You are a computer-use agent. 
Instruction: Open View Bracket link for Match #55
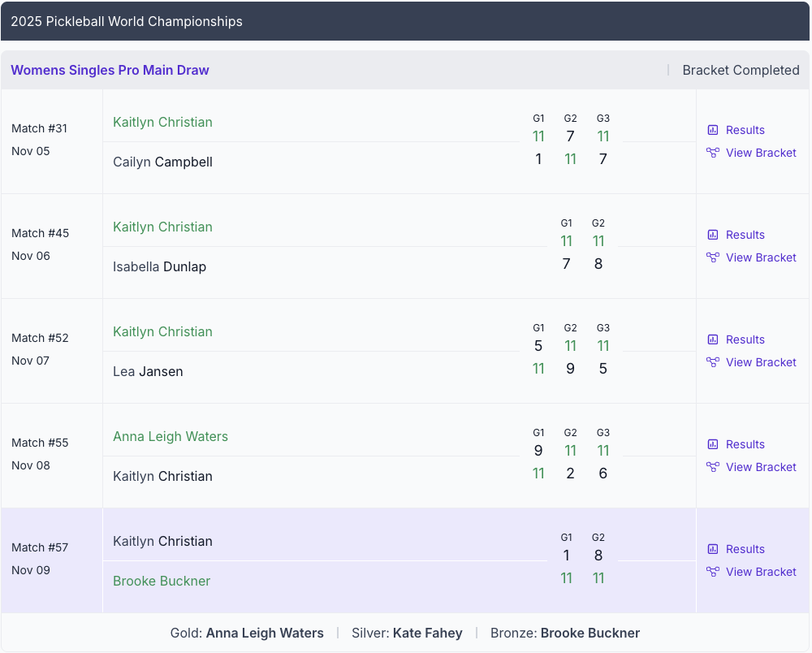[761, 467]
